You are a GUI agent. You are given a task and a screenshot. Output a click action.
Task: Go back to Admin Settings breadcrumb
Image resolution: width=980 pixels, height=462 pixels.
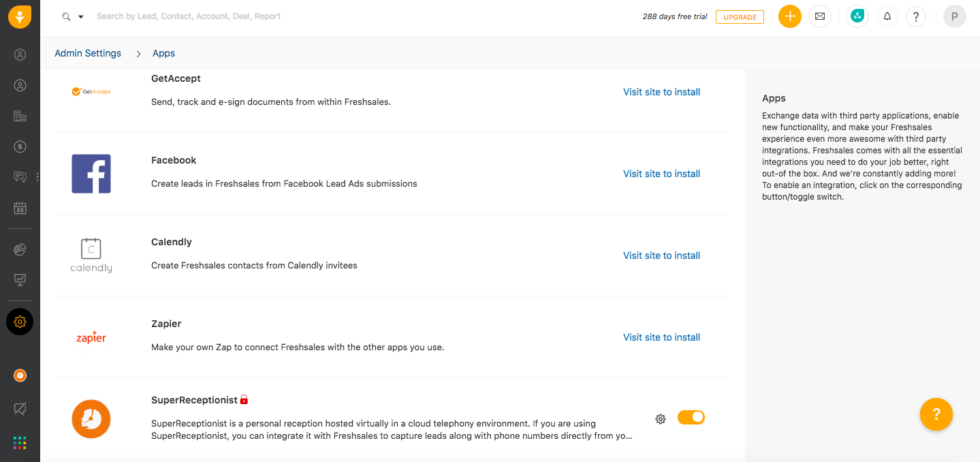(x=88, y=53)
